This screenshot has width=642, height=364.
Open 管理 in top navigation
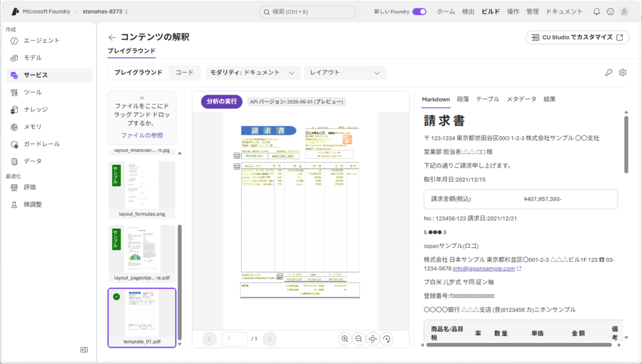(532, 11)
